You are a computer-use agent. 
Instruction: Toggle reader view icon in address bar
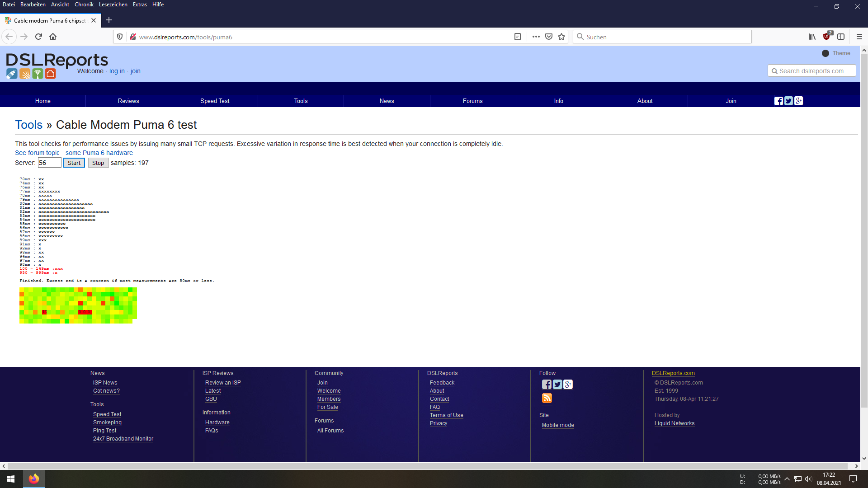(518, 37)
